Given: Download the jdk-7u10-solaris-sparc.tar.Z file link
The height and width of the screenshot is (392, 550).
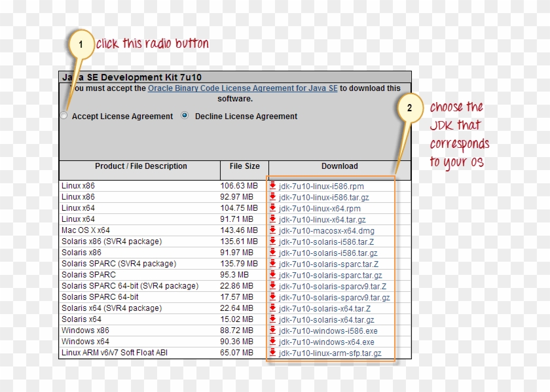Looking at the screenshot, I should pos(329,264).
